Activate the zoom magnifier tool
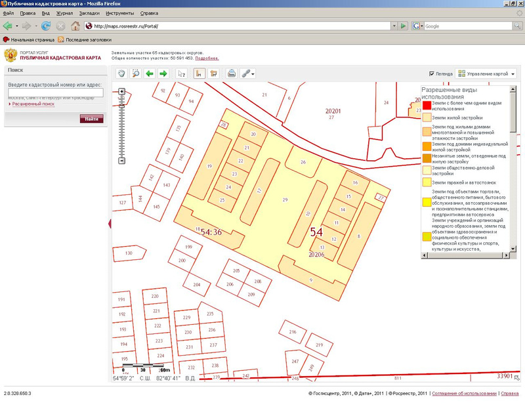 [x=135, y=73]
